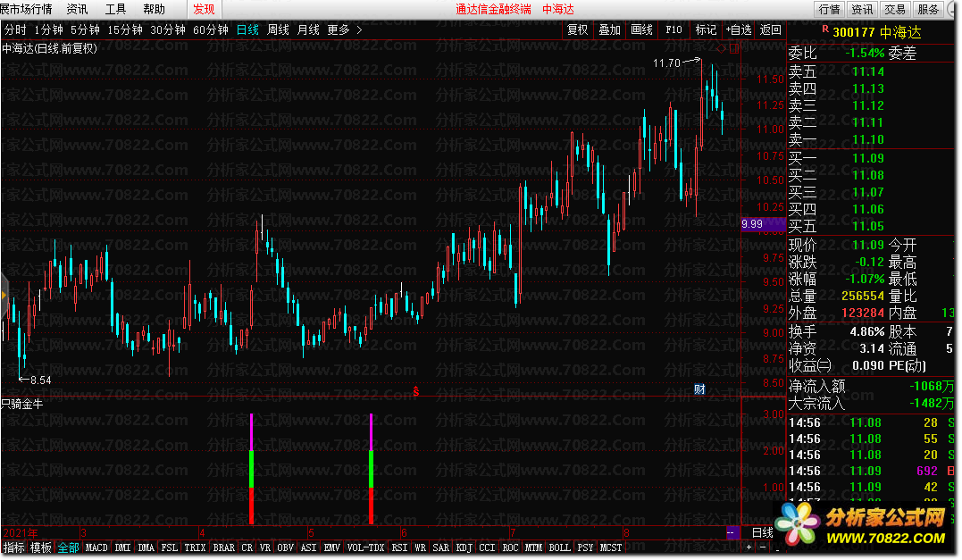The image size is (962, 560).
Task: Choose the DMI indicator
Action: (x=122, y=547)
